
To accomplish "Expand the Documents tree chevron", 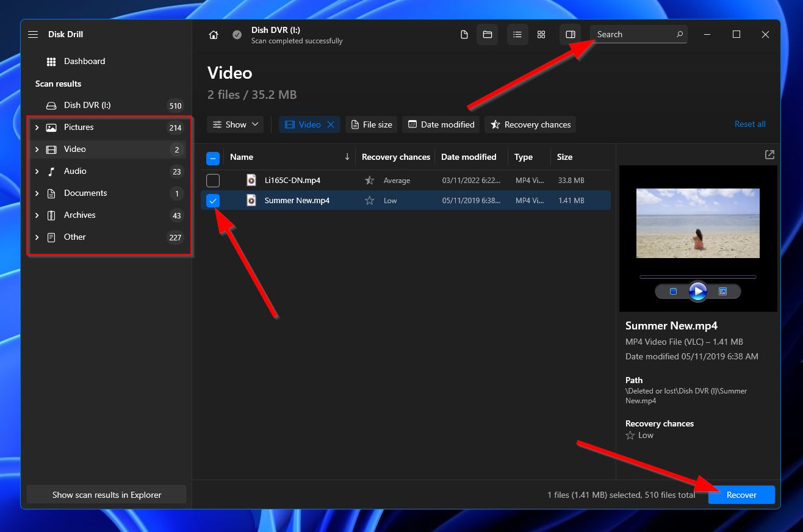I will (x=37, y=193).
